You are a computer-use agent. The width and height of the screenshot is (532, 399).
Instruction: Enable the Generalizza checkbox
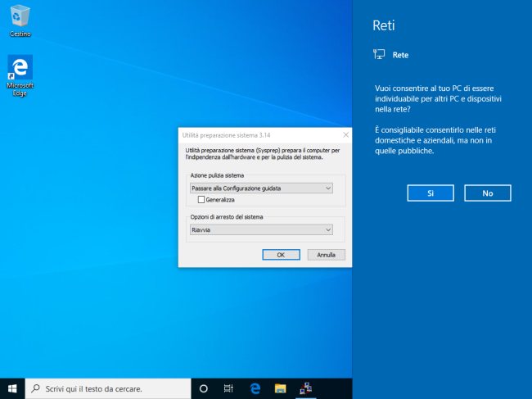[201, 200]
